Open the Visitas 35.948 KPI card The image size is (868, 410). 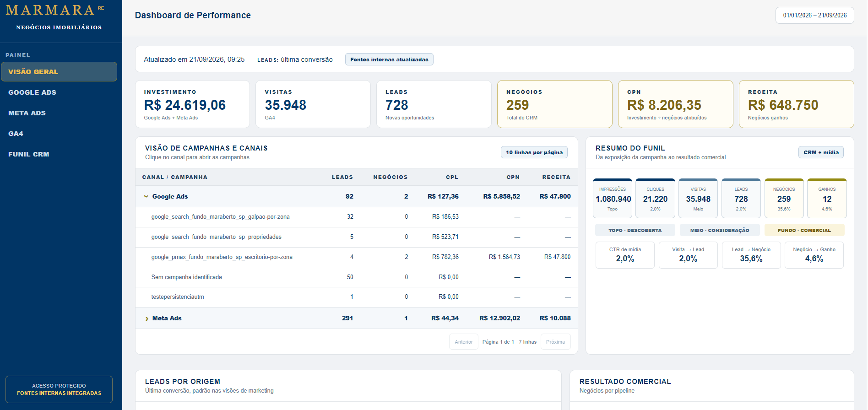click(x=313, y=104)
